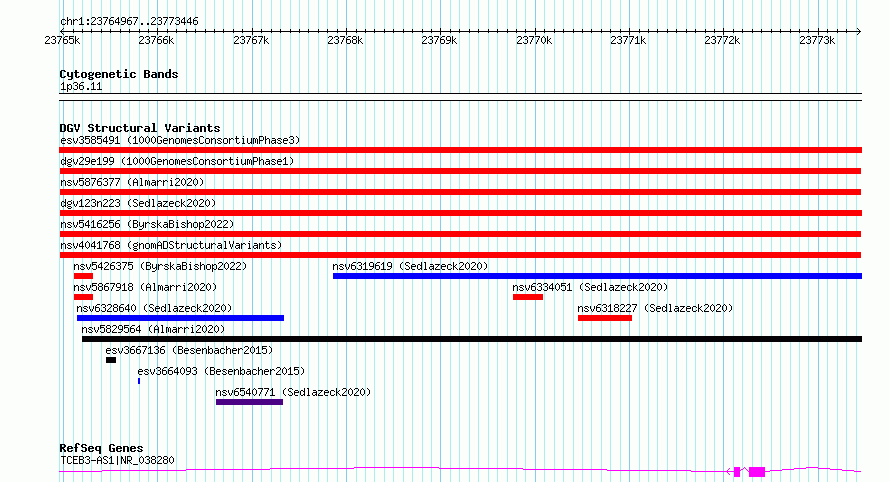
Task: Click the red bar under nsv5876377
Action: click(x=460, y=192)
